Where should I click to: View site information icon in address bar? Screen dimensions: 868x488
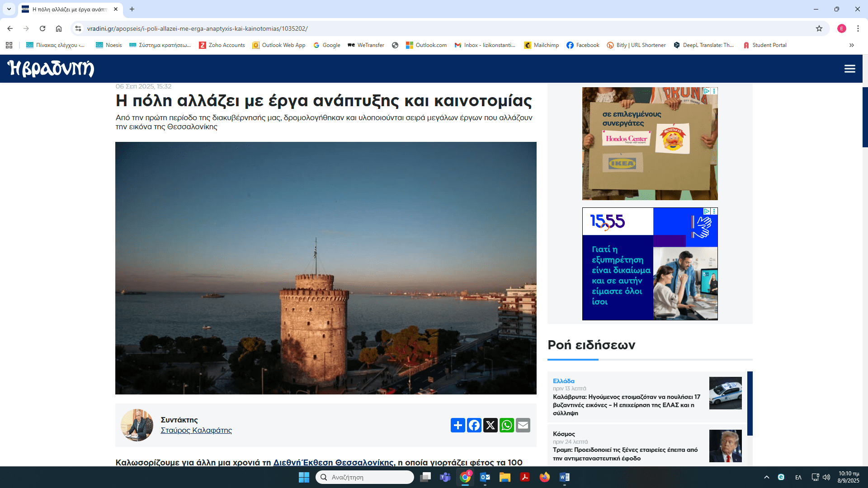pos(78,28)
